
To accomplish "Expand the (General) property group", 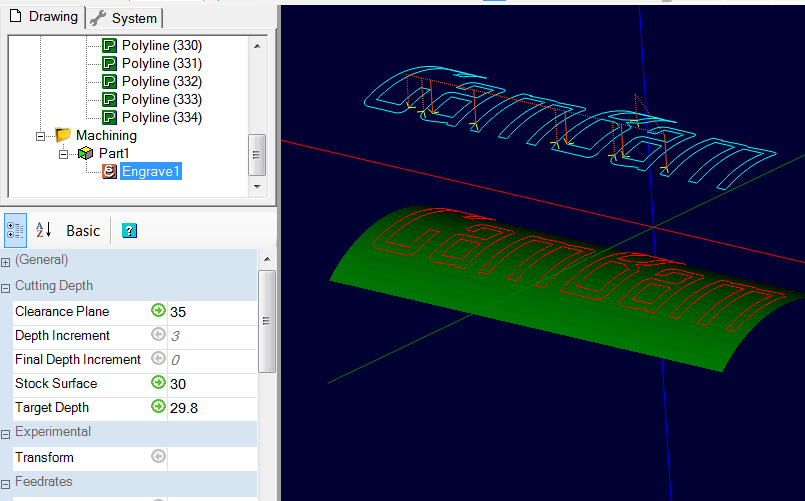I will pyautogui.click(x=6, y=263).
